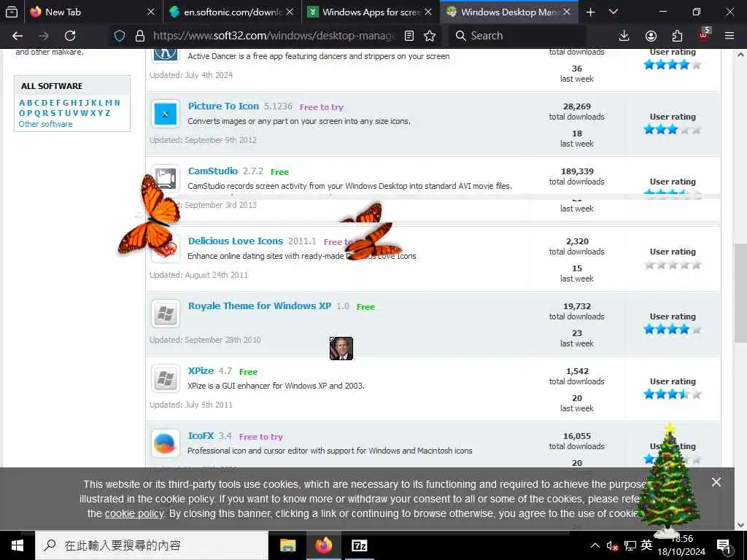This screenshot has height=560, width=747.
Task: Show hidden system tray icons chevron
Action: 595,545
